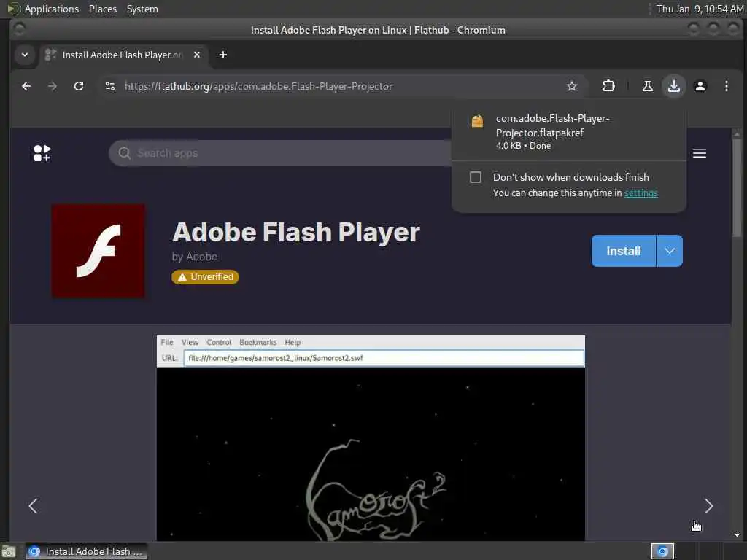
Task: Open the download settings link
Action: click(x=640, y=192)
